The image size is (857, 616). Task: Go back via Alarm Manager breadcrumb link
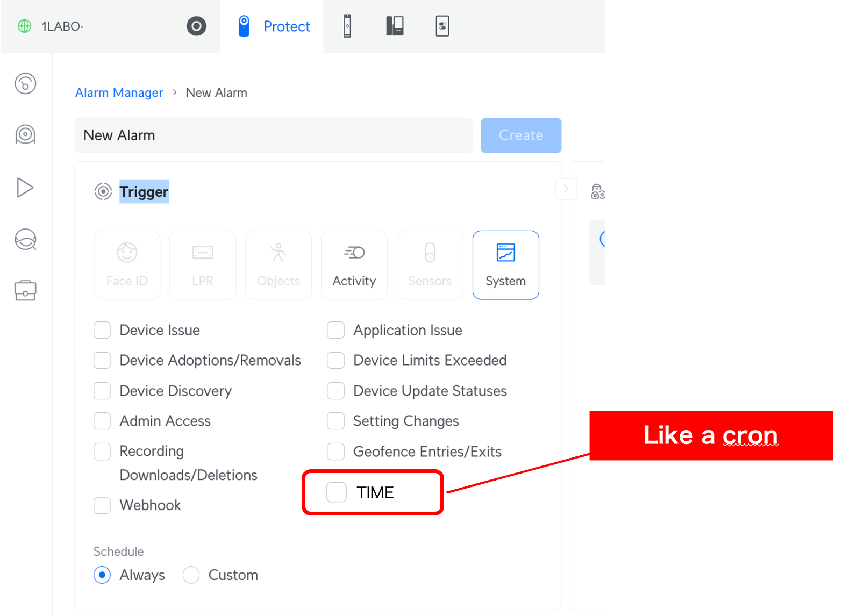click(119, 93)
